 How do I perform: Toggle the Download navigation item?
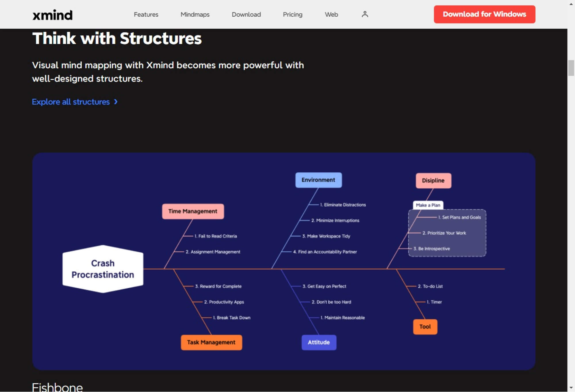246,14
